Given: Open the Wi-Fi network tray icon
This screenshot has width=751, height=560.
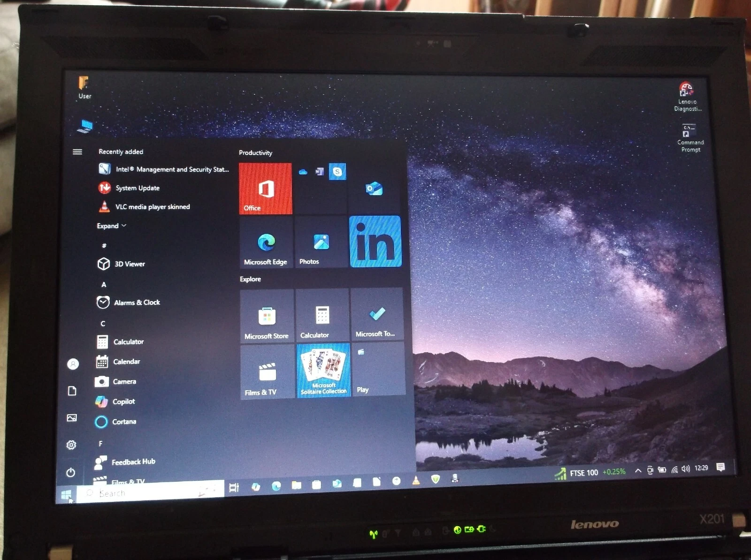Looking at the screenshot, I should pos(674,469).
